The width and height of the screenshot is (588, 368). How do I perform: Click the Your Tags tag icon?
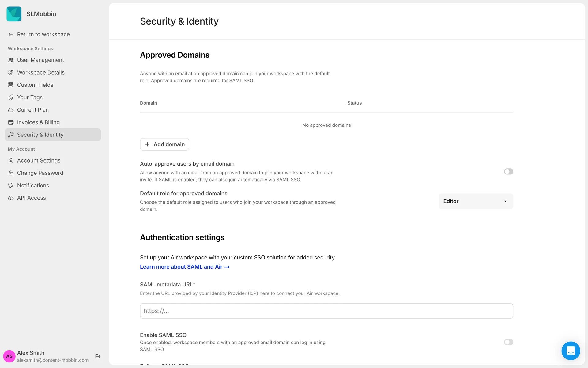[11, 98]
